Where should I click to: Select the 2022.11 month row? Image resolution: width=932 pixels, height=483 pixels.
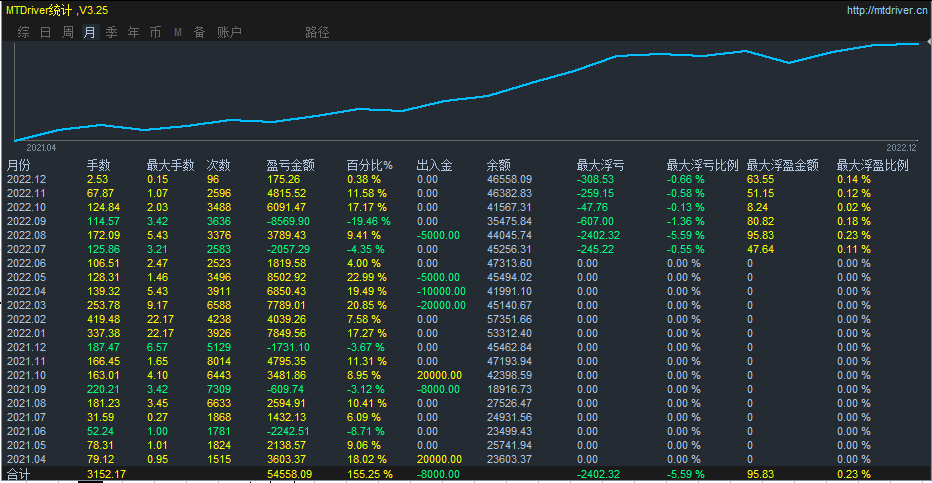tap(466, 193)
